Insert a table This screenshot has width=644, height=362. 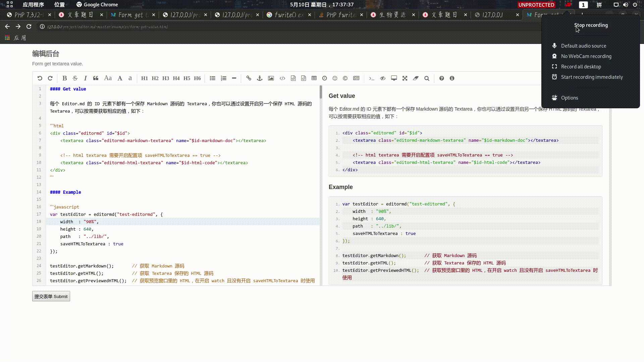pos(314,78)
